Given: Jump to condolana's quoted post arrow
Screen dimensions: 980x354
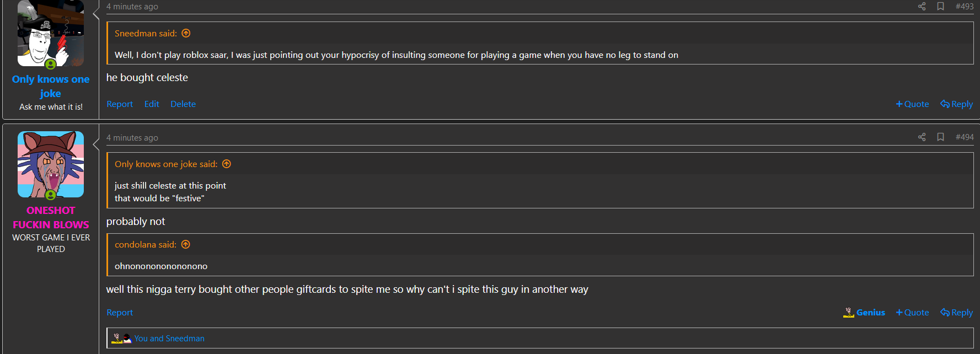Looking at the screenshot, I should point(186,244).
